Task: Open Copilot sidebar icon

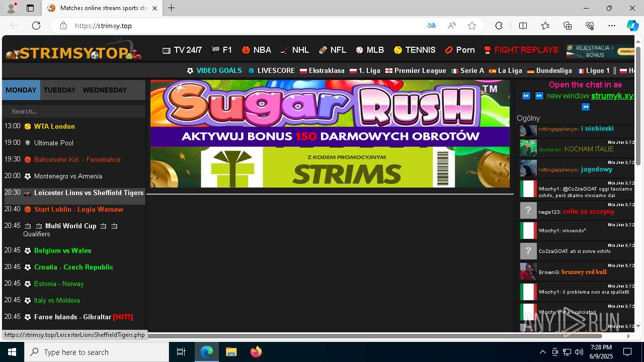Action: point(632,26)
